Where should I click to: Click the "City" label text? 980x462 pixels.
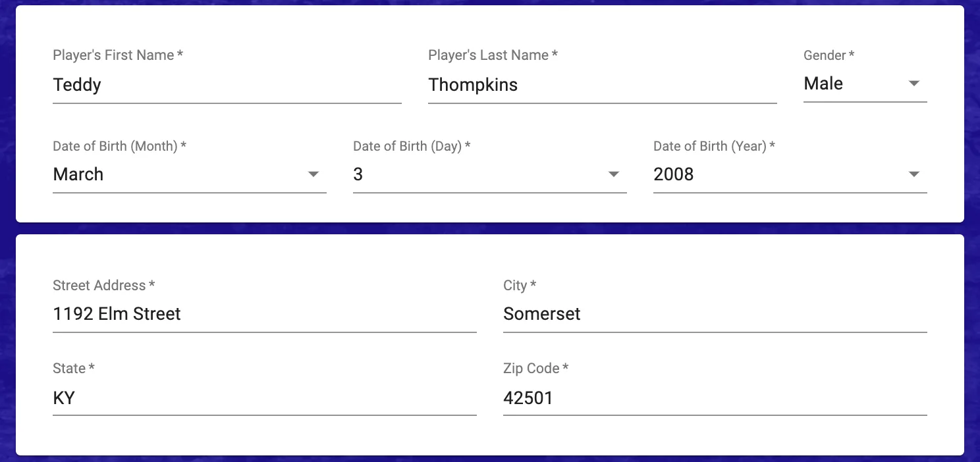[x=515, y=286]
